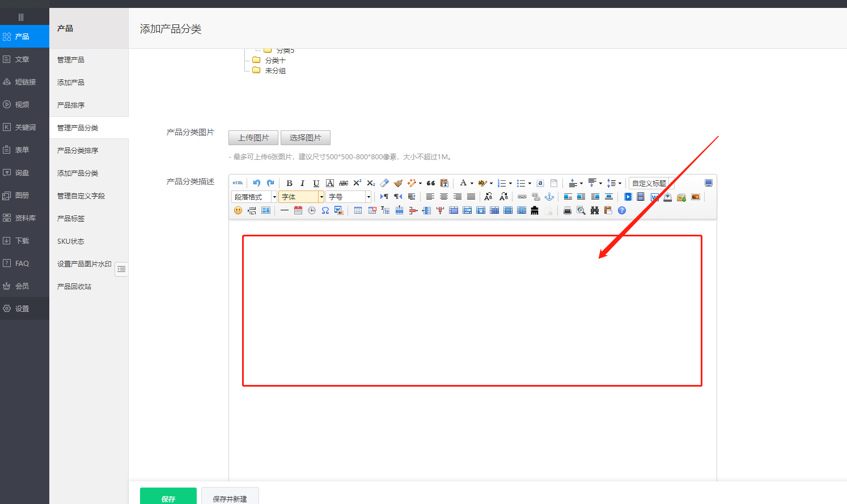The image size is (847, 504).
Task: Click the 上传图片 upload button
Action: (253, 138)
